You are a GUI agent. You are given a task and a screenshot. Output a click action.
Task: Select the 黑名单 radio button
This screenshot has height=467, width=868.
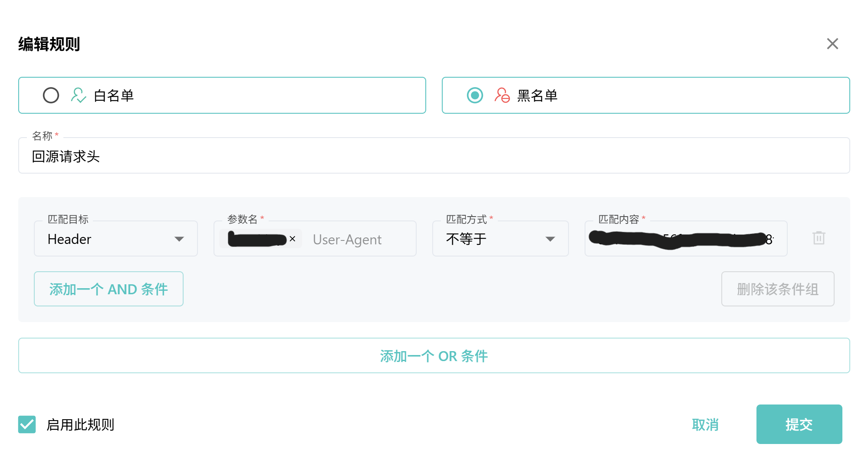click(x=475, y=95)
